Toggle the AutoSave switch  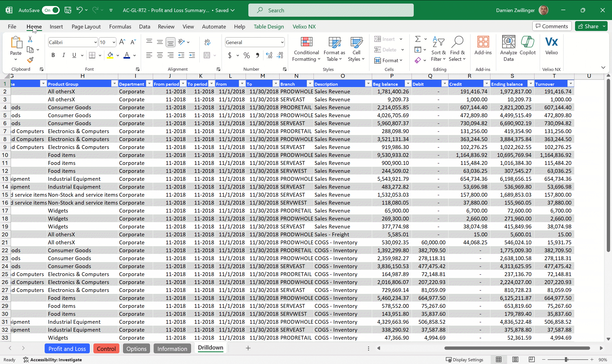tap(51, 10)
